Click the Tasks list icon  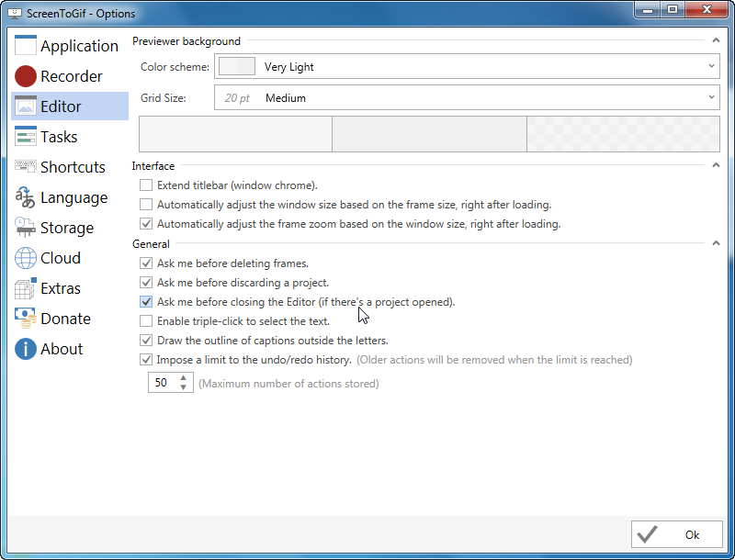[26, 136]
